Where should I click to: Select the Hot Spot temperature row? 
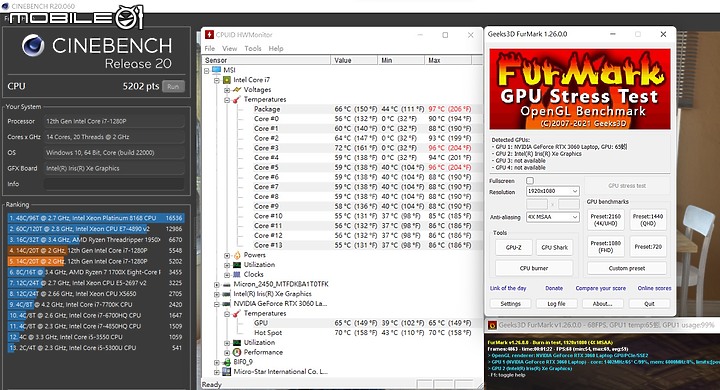coord(362,333)
